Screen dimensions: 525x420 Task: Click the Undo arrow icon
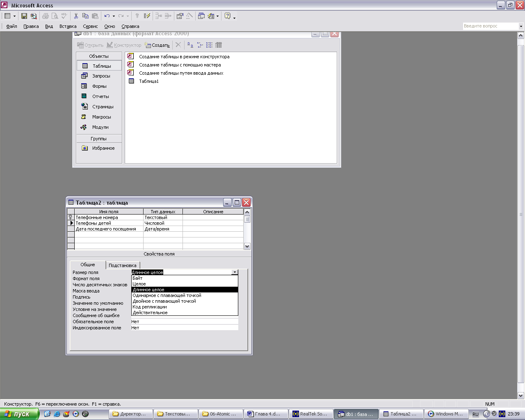(107, 16)
